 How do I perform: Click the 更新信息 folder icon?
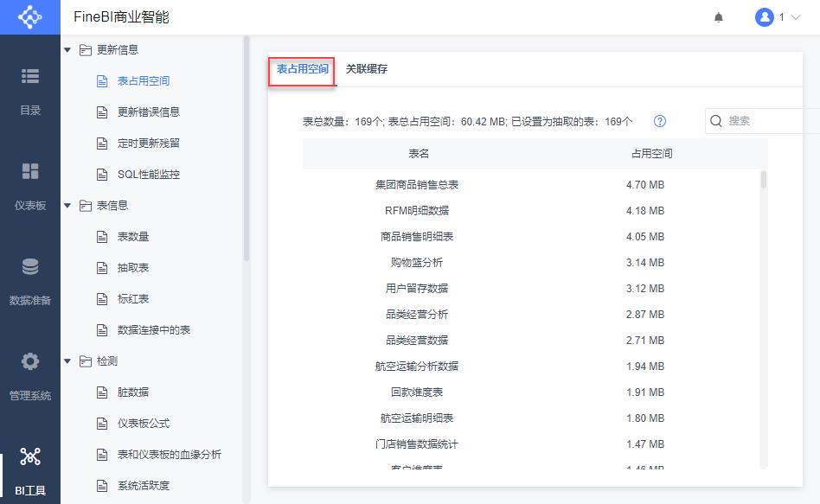86,49
